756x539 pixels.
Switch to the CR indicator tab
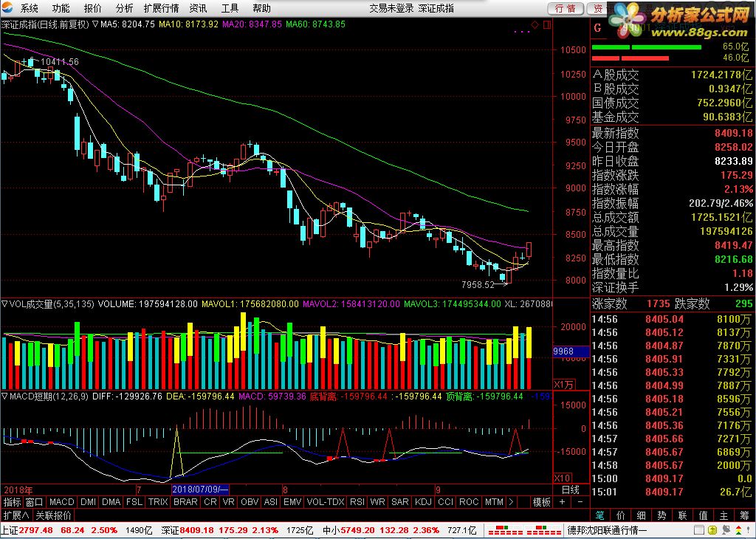(x=210, y=502)
